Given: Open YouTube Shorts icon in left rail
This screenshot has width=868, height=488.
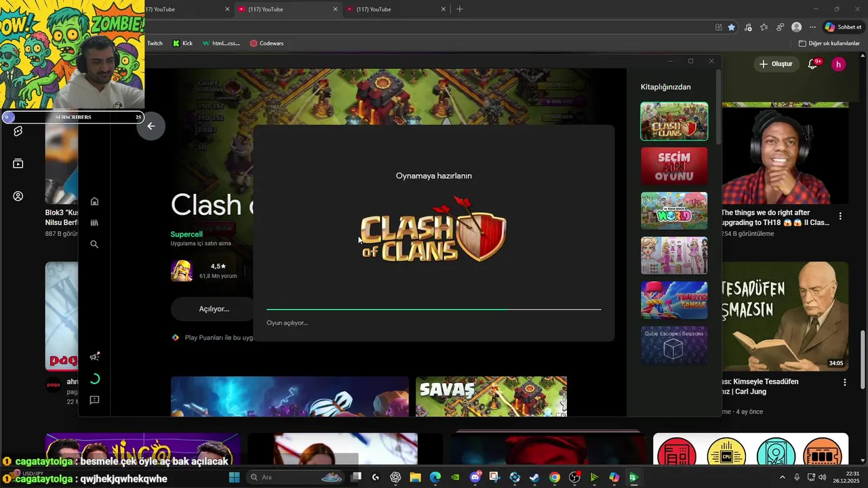Looking at the screenshot, I should click(18, 131).
